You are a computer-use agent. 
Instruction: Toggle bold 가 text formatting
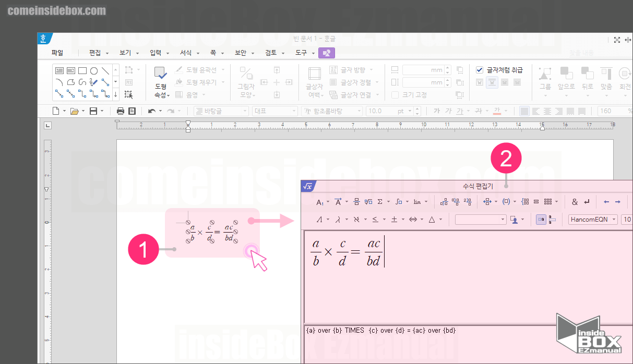click(436, 111)
